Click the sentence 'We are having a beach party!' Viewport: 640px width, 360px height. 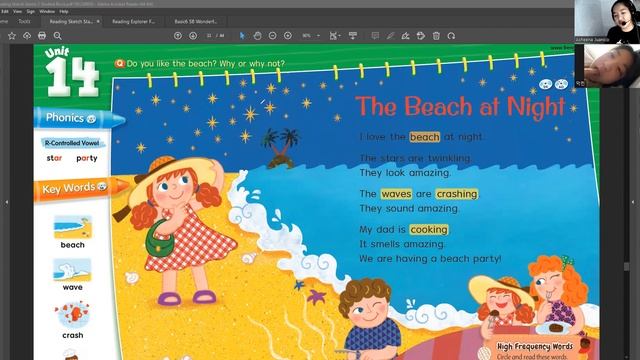coord(430,259)
